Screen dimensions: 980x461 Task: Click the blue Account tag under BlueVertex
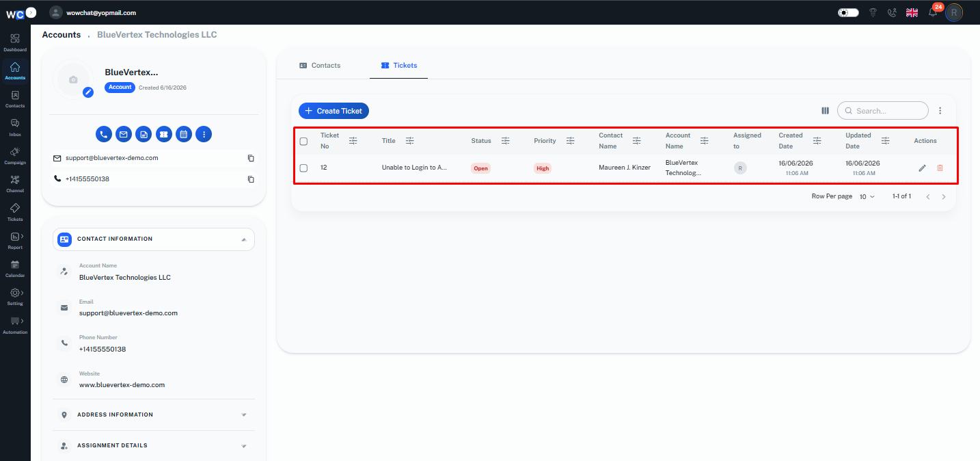coord(120,88)
